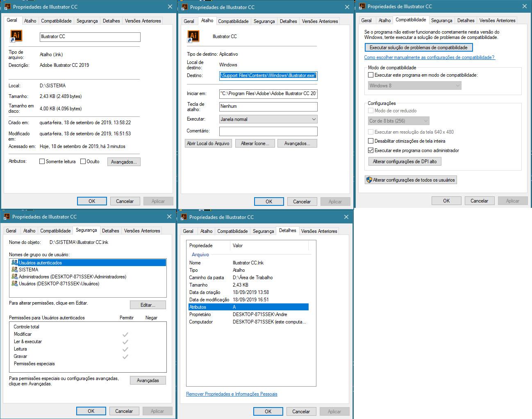This screenshot has width=532, height=419.
Task: Open the Executar 'Janela normal' dropdown
Action: click(x=268, y=119)
